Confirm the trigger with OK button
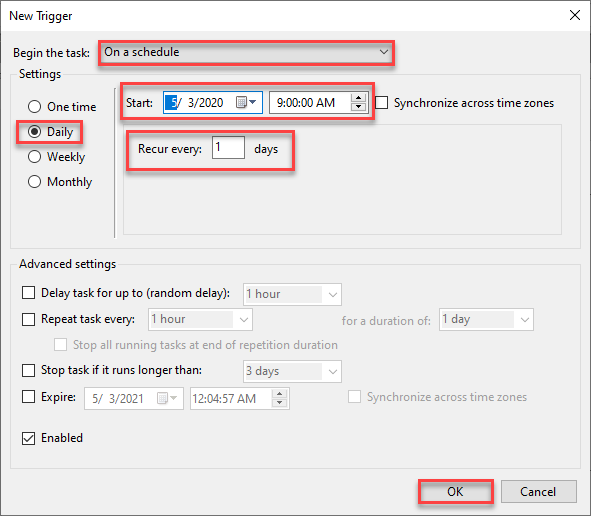 click(x=455, y=492)
